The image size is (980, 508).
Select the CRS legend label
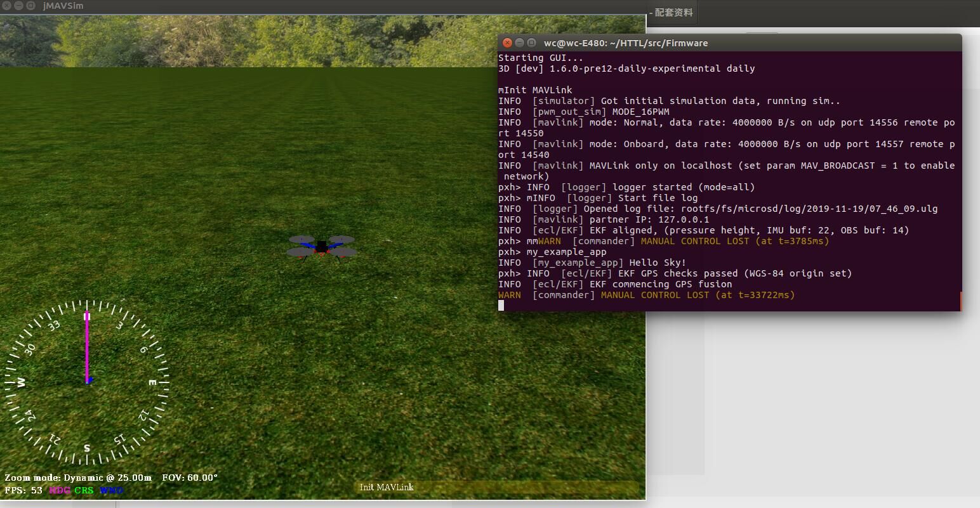[84, 490]
